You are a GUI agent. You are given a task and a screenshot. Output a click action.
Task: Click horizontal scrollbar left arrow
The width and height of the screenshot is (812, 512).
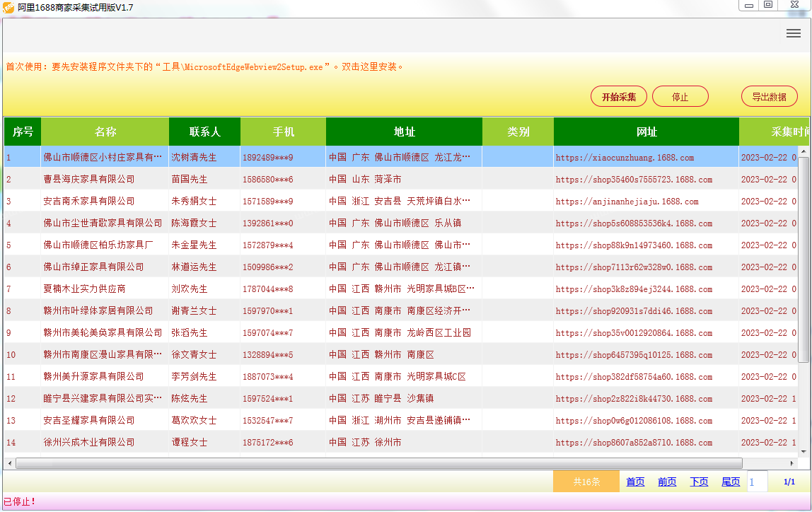tap(9, 462)
